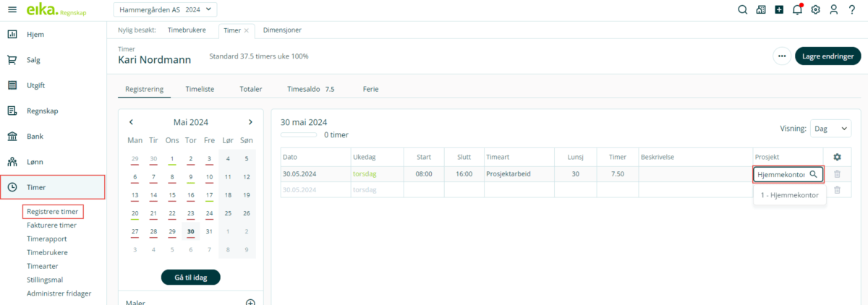Screen dimensions: 868x305
Task: Open the Visning Dag dropdown
Action: 830,128
